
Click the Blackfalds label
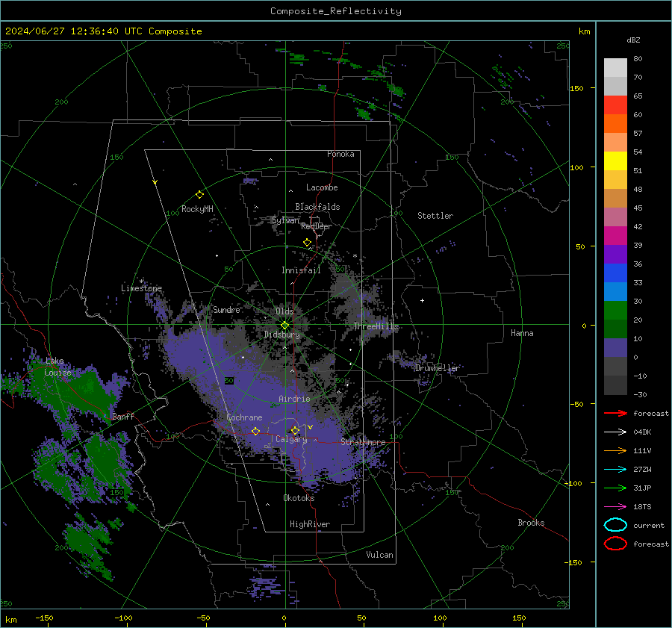click(x=317, y=207)
